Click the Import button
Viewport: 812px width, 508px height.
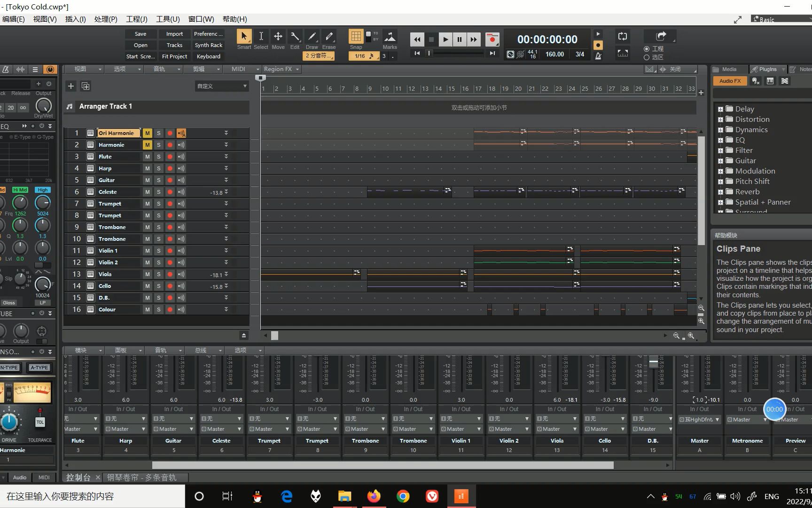(x=174, y=34)
